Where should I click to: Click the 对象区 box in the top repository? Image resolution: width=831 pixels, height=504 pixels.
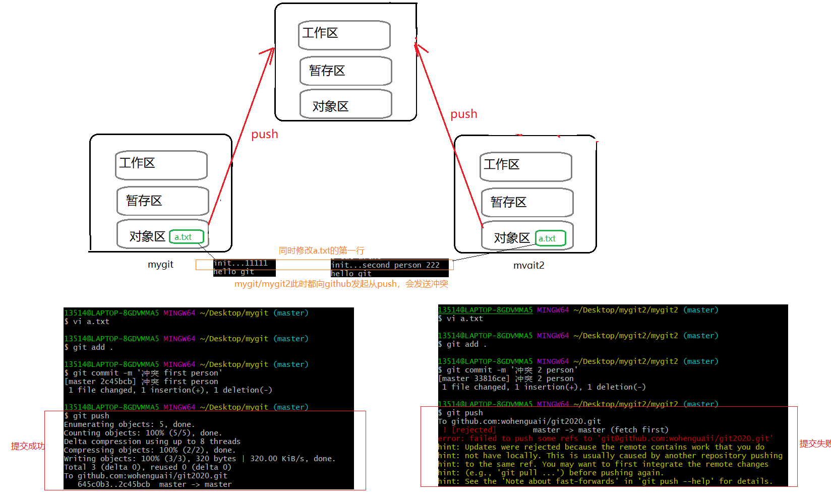[345, 104]
